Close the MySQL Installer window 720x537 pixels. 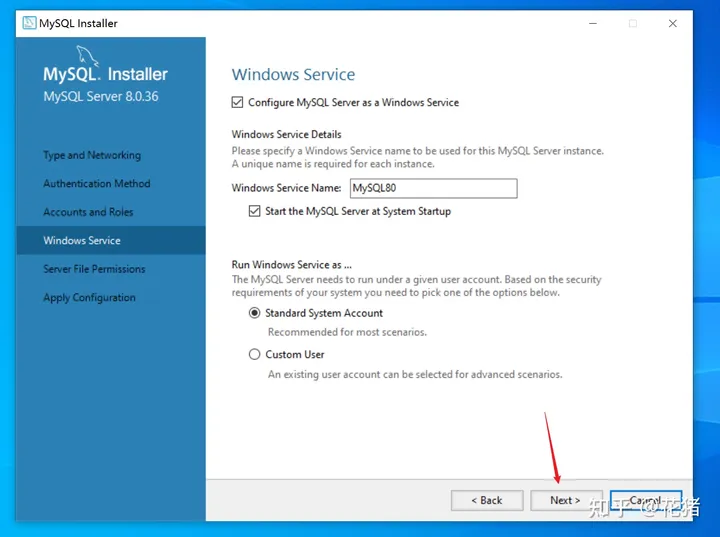[673, 23]
